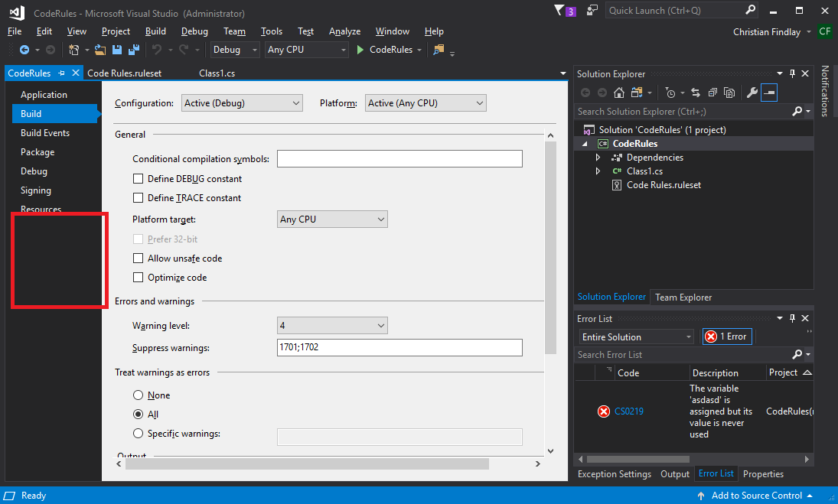Click the New Project toolbar icon
Screen dimensions: 838x504
[x=73, y=50]
